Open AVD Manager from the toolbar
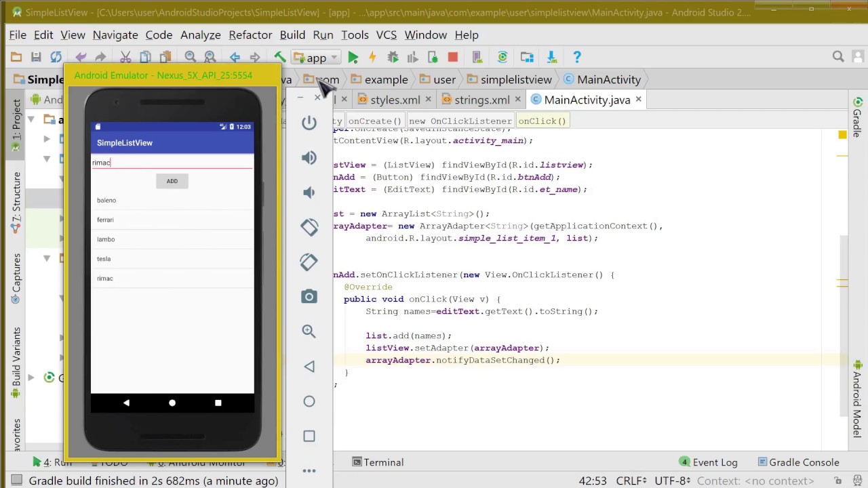 click(x=477, y=58)
